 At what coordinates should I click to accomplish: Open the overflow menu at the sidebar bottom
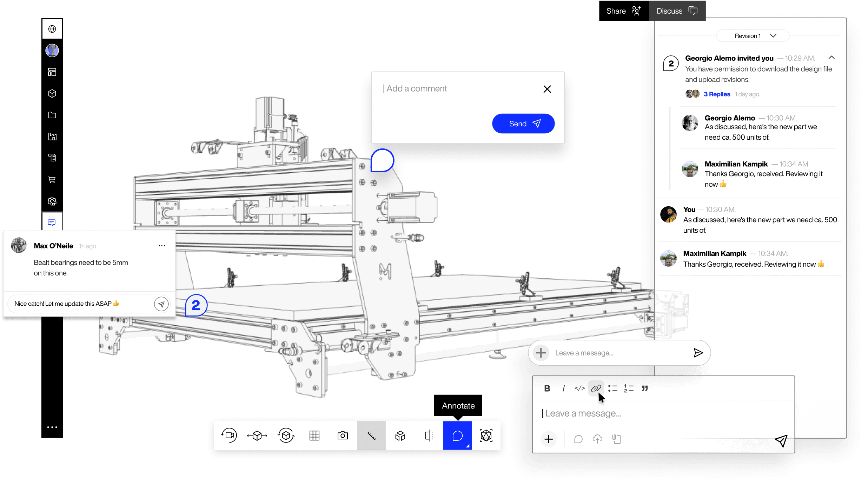tap(52, 427)
